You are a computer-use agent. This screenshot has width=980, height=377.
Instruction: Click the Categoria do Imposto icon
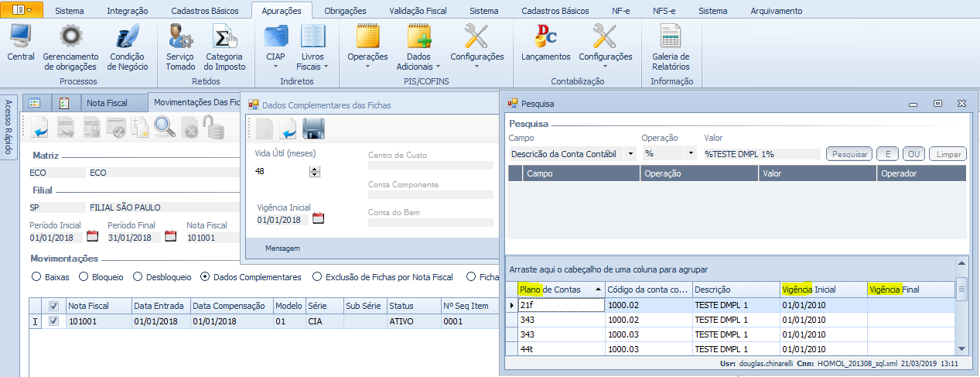pyautogui.click(x=224, y=36)
